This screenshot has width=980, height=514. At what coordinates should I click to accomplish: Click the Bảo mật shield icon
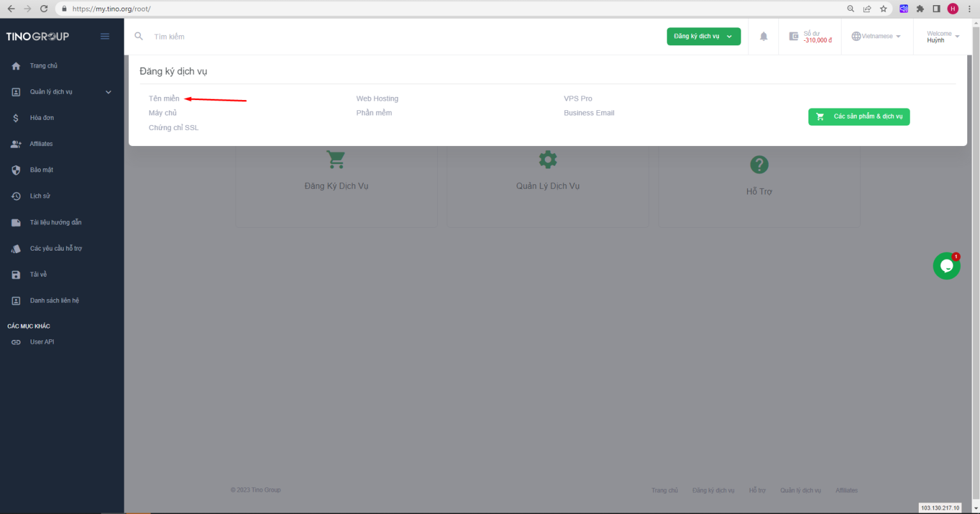pyautogui.click(x=16, y=170)
